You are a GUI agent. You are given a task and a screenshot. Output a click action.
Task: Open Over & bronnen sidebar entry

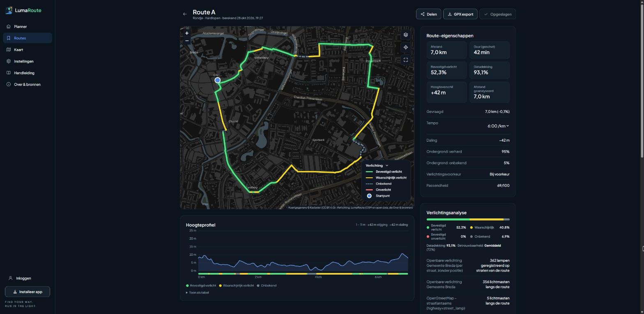click(x=27, y=85)
